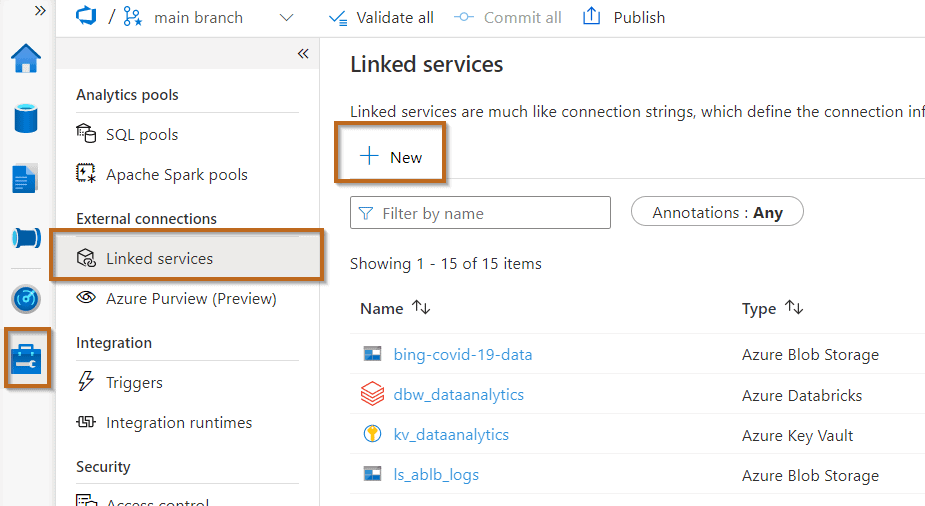Click the filter funnel icon
This screenshot has height=506, width=925.
coord(366,213)
